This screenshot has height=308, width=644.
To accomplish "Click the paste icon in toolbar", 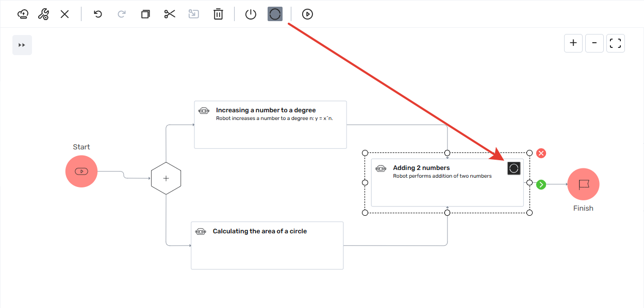I will (x=194, y=14).
